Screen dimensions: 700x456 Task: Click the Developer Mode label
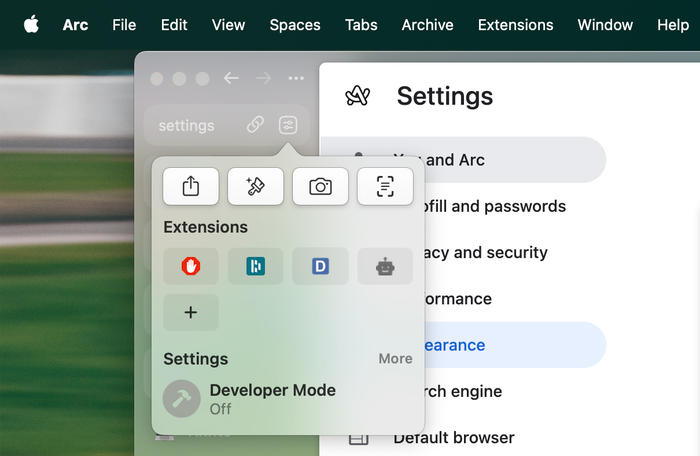(x=273, y=390)
